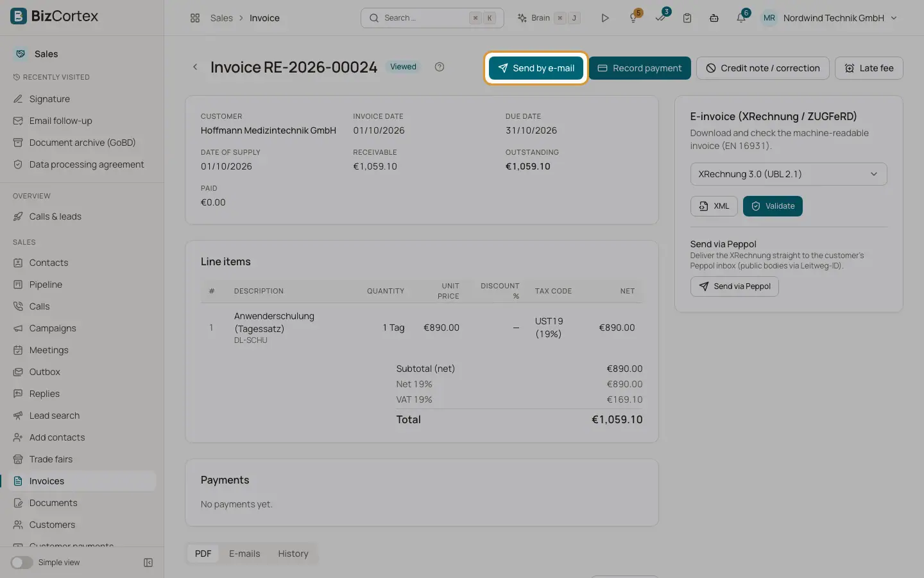Expand the XRechnung 3.0 format dropdown

[789, 174]
